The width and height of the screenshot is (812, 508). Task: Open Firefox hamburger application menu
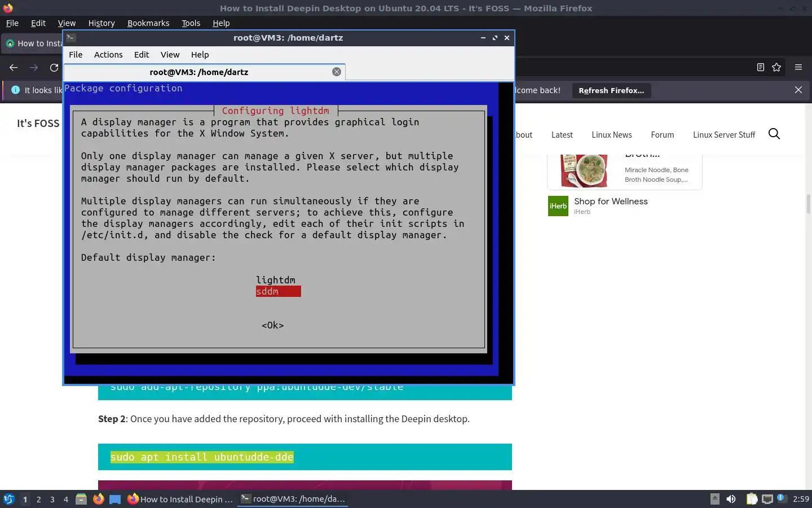pyautogui.click(x=798, y=67)
